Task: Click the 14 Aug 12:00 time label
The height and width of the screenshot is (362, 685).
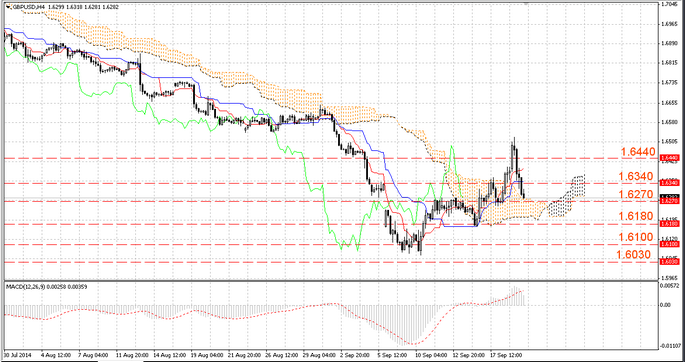Action: pos(169,354)
